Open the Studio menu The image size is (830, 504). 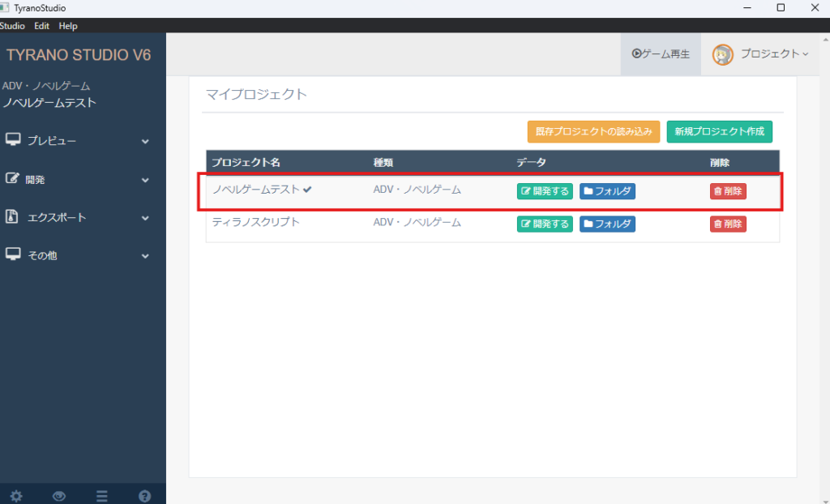pos(11,26)
